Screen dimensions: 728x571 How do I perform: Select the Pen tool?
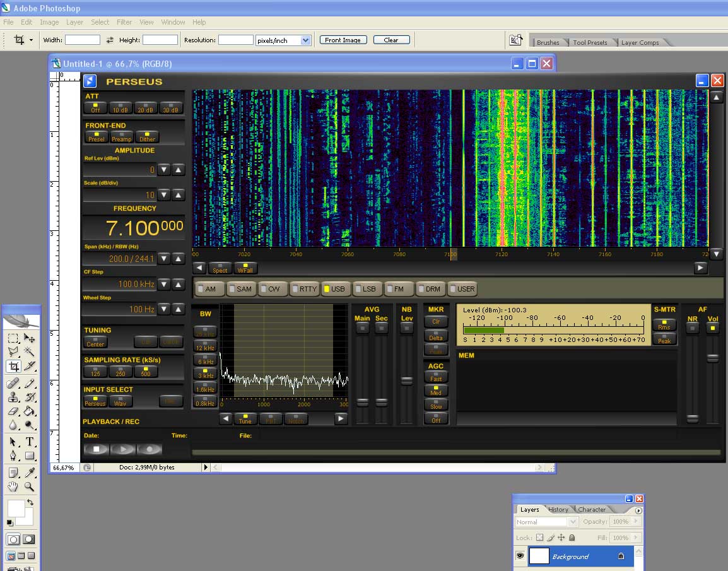pyautogui.click(x=13, y=456)
